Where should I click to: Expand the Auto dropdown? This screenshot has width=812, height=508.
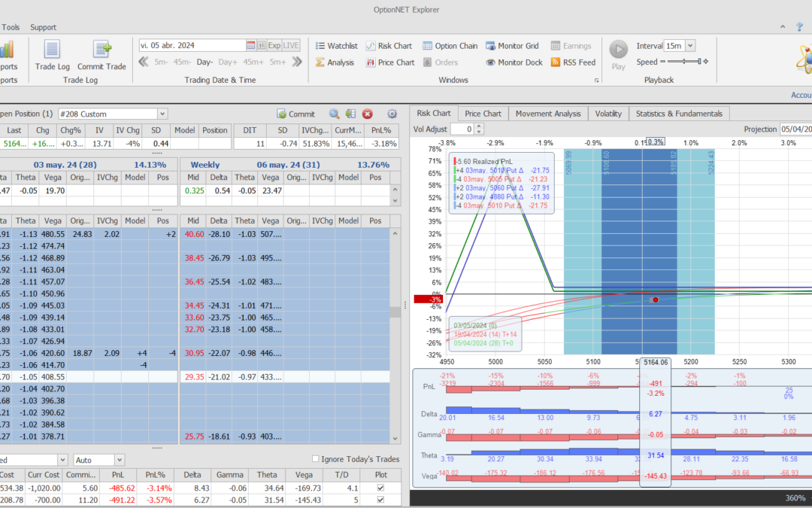(120, 460)
